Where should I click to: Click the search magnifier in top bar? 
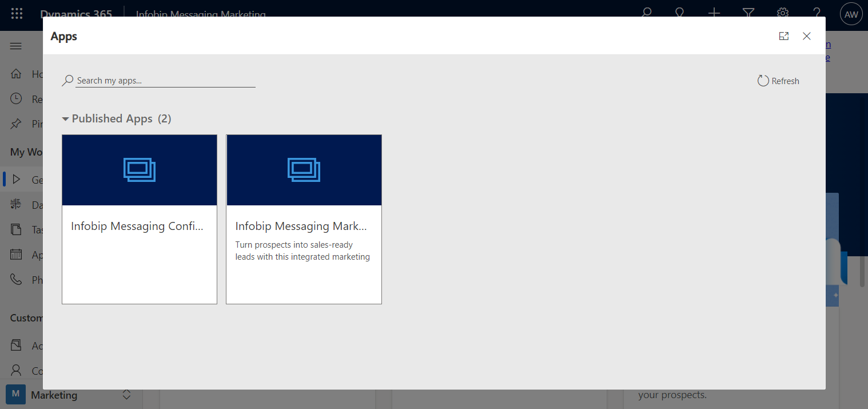pyautogui.click(x=646, y=13)
